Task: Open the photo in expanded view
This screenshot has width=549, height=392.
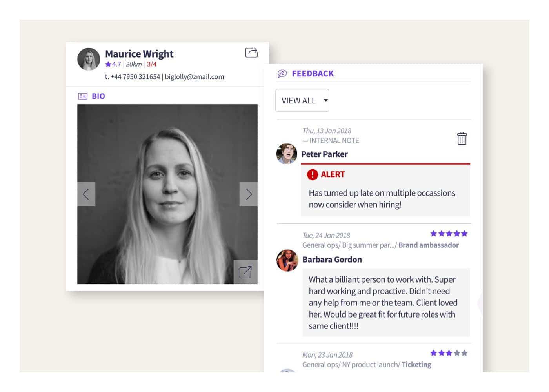Action: pos(245,272)
